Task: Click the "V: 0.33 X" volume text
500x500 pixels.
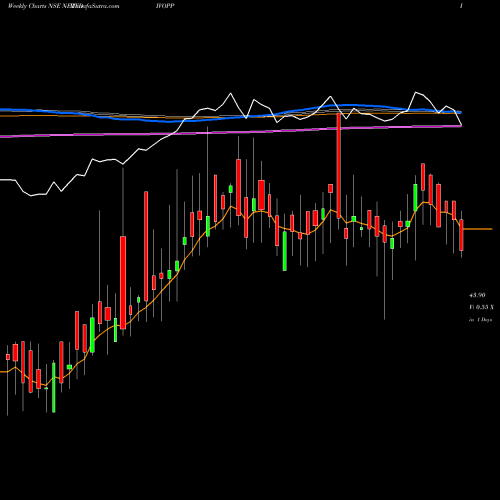Action: click(481, 307)
